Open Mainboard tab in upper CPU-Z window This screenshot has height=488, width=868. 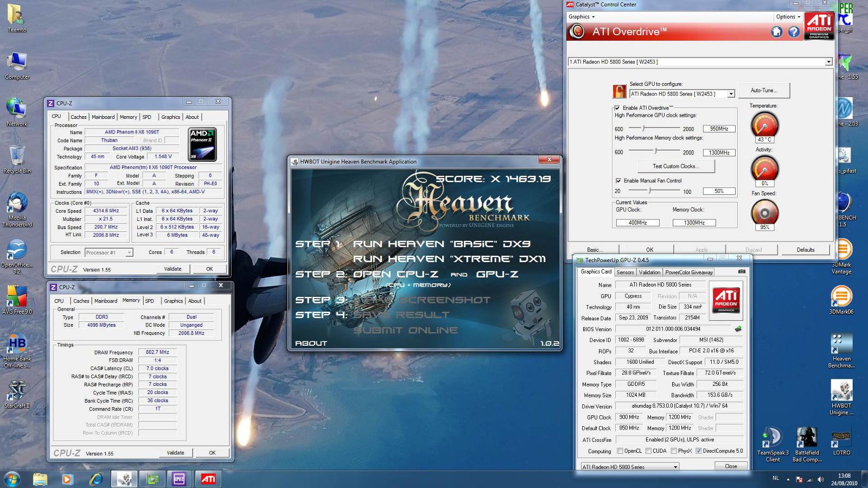pos(103,117)
